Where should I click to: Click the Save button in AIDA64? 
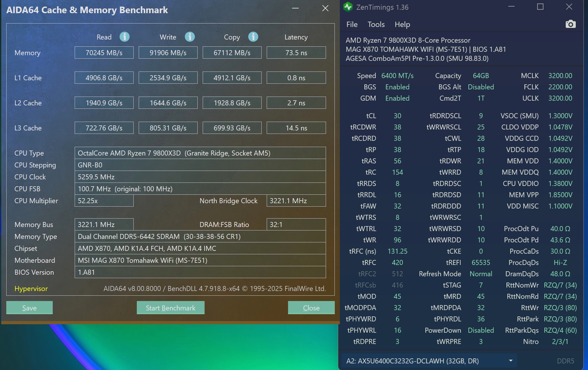29,308
